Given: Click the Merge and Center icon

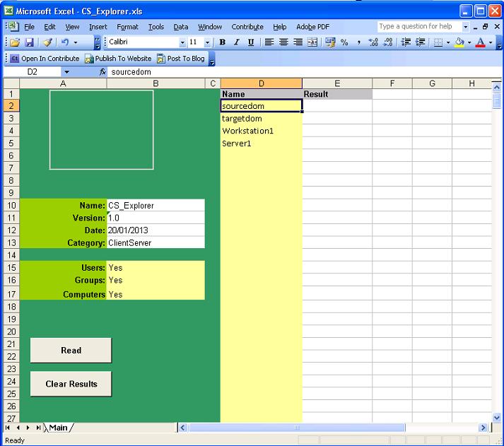Looking at the screenshot, I should 312,42.
